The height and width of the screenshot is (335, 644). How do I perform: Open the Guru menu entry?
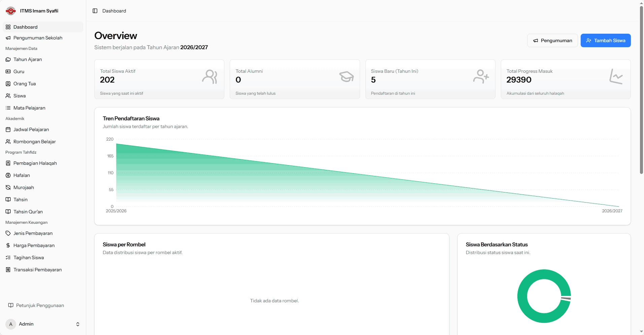click(x=43, y=71)
